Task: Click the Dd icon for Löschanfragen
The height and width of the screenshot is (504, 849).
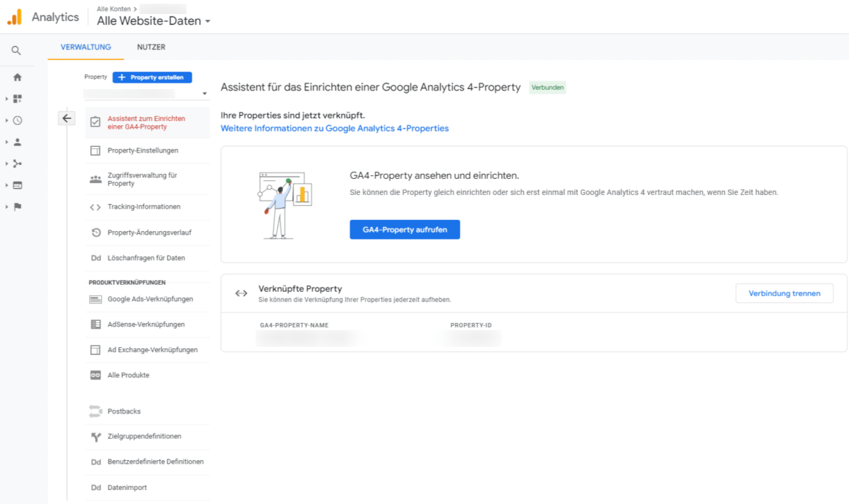Action: (96, 258)
